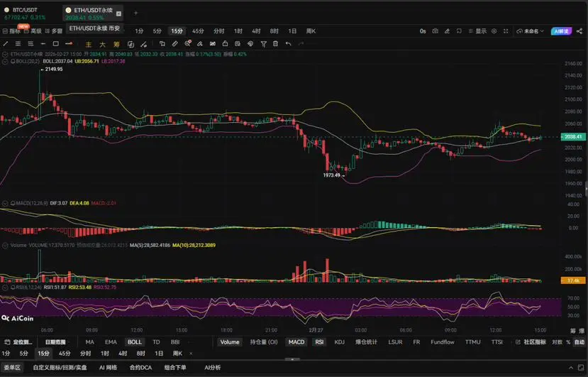Click the 筹 chip distribution toolbar icon
Viewport: 588px width, 377px height.
point(116,44)
